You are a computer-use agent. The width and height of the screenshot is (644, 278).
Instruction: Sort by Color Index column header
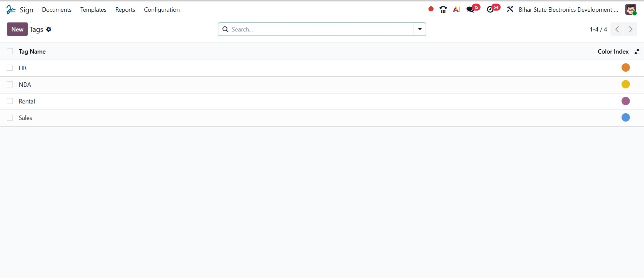pyautogui.click(x=613, y=52)
